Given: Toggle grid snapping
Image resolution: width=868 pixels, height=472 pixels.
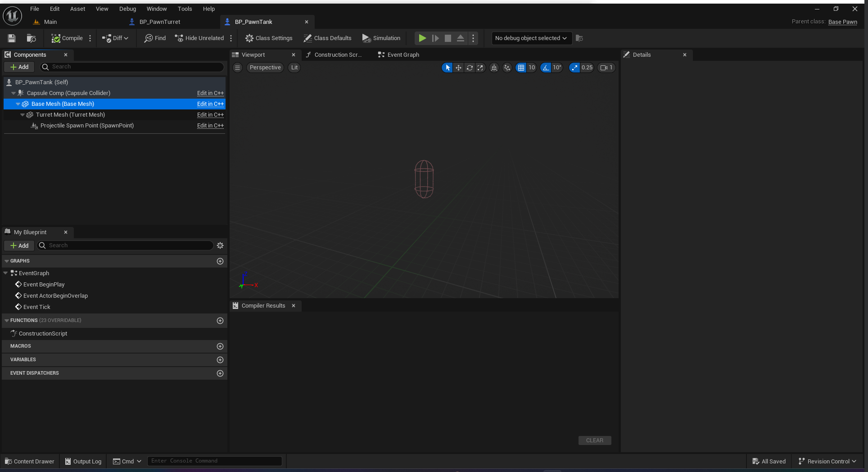Looking at the screenshot, I should [x=521, y=68].
